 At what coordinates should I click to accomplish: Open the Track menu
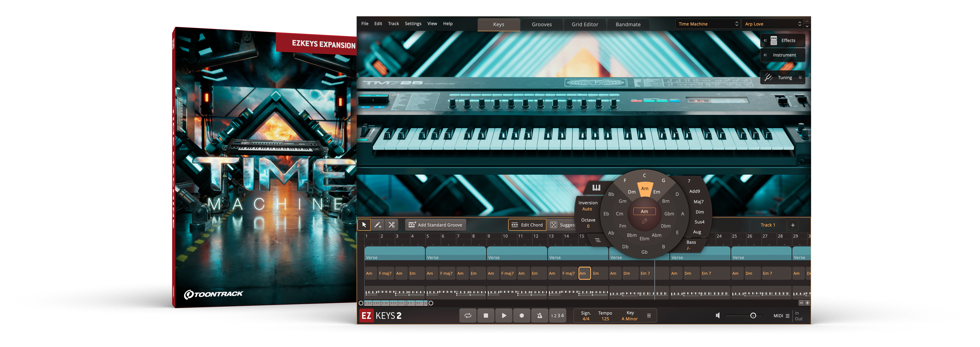393,24
